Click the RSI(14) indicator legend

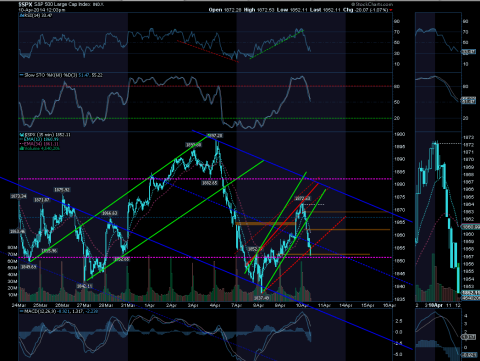(36, 15)
